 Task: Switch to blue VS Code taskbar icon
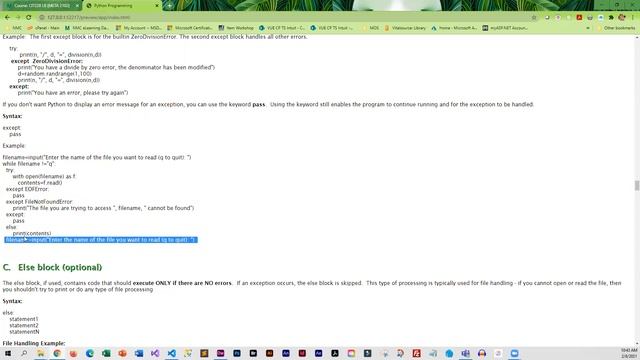[171, 353]
